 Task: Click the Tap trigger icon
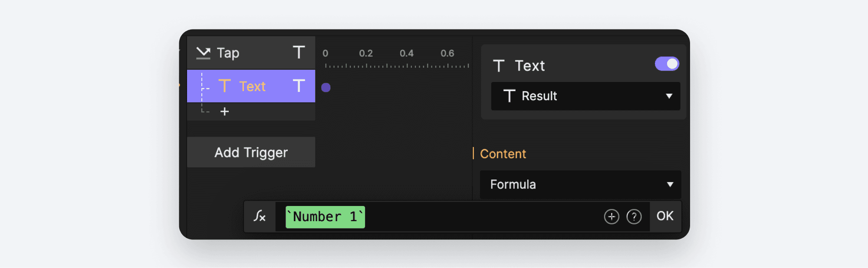pos(204,52)
